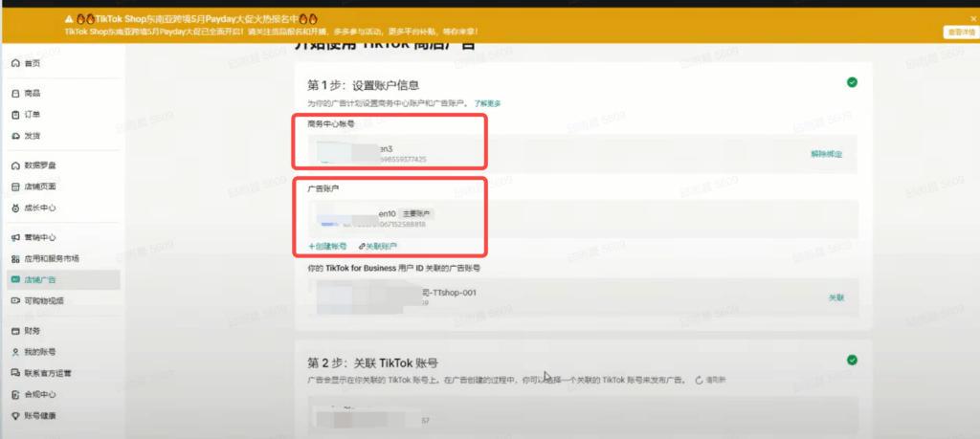
Task: Click the plus icon of 创建帐号
Action: (311, 247)
